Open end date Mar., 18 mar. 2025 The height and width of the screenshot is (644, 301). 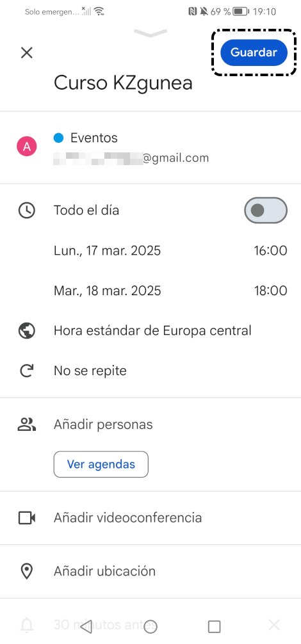coord(107,291)
